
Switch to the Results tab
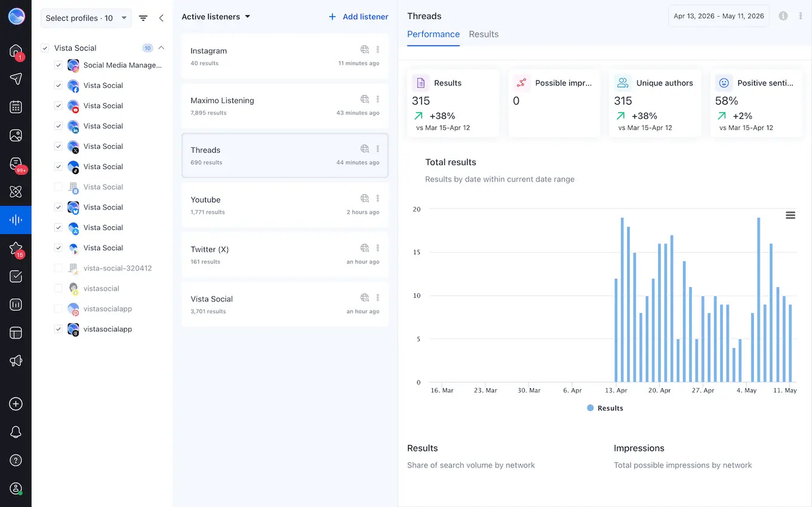(x=484, y=34)
